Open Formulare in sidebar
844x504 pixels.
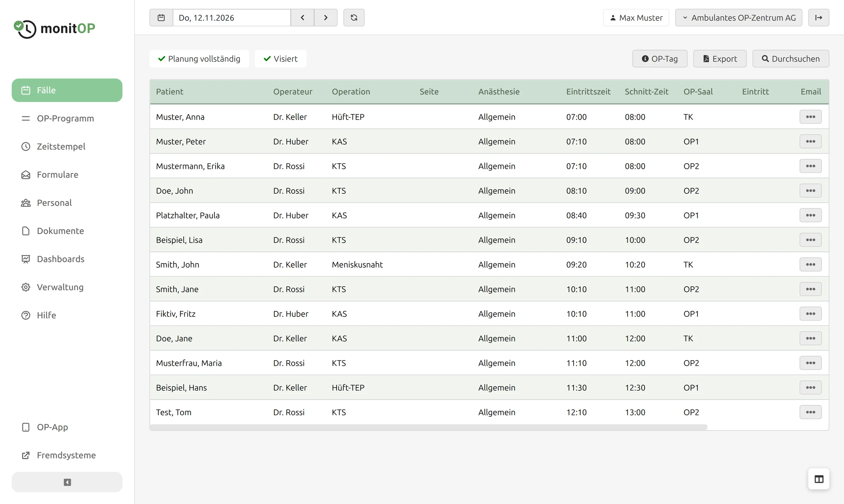(67, 175)
